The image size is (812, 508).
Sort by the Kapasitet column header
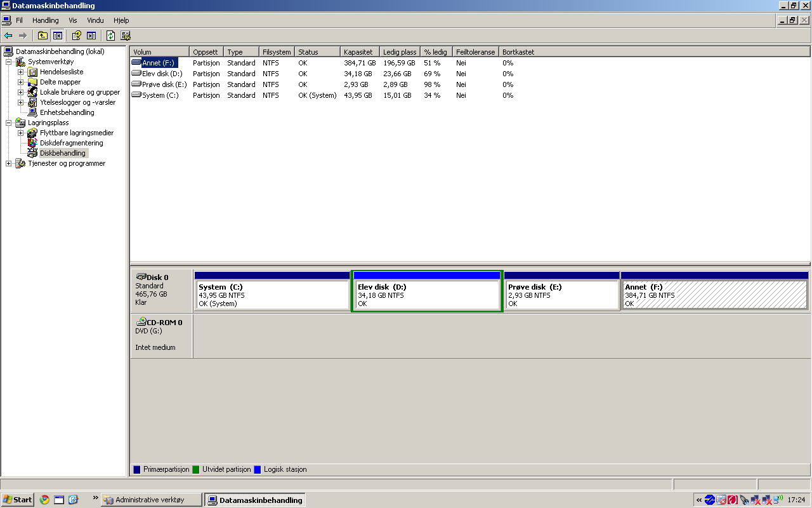(360, 52)
